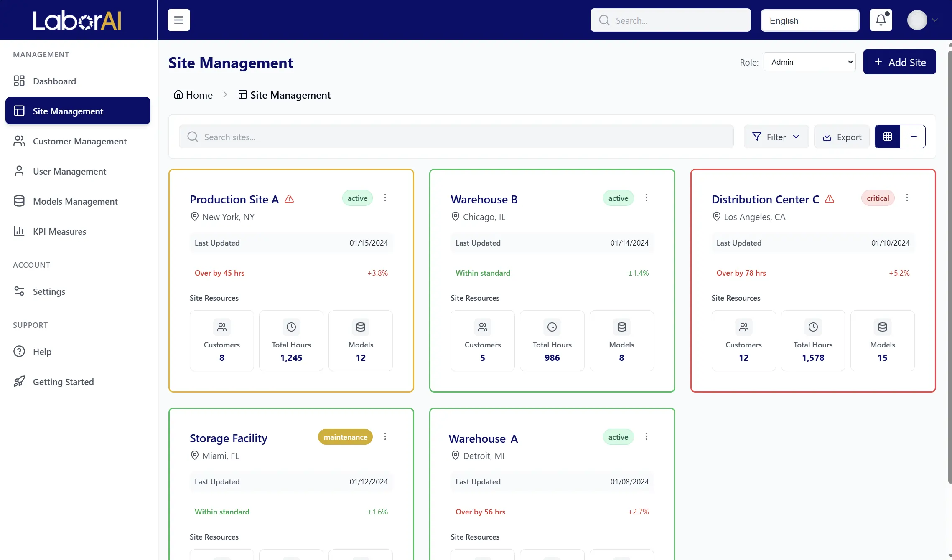Open KPI Measures from sidebar
The image size is (952, 560).
coord(59,232)
